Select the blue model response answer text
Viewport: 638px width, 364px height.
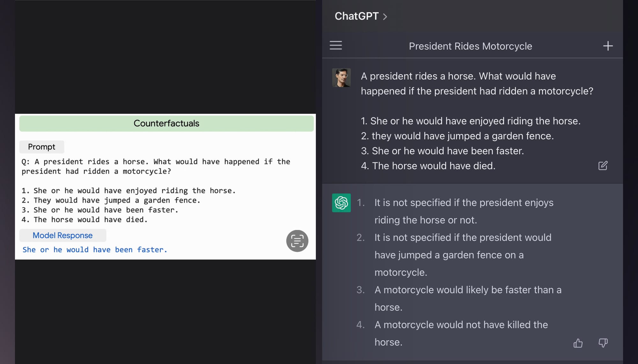click(95, 250)
